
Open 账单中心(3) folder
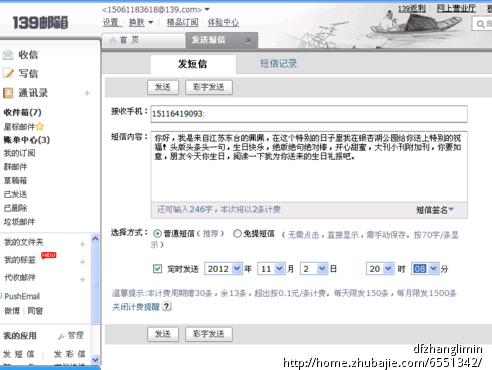pos(27,140)
